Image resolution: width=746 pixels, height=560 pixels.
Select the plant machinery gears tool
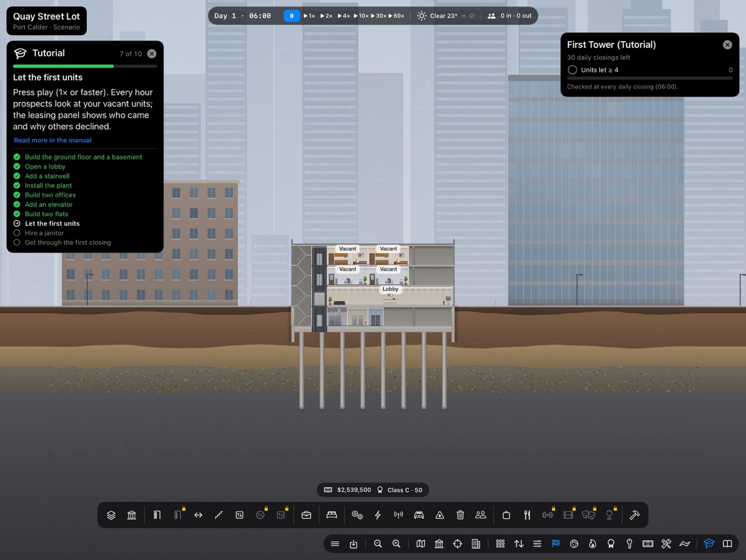pos(357,515)
